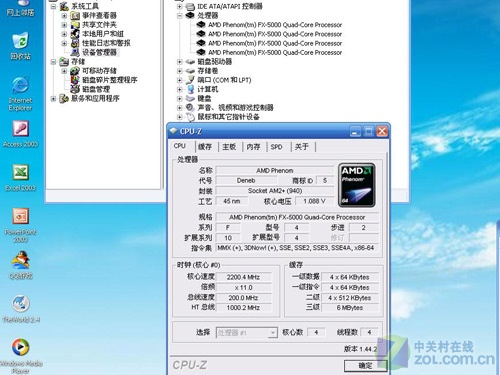Collapse the 系统工具 tree node
Image resolution: width=500 pixels, height=375 pixels.
(53, 6)
